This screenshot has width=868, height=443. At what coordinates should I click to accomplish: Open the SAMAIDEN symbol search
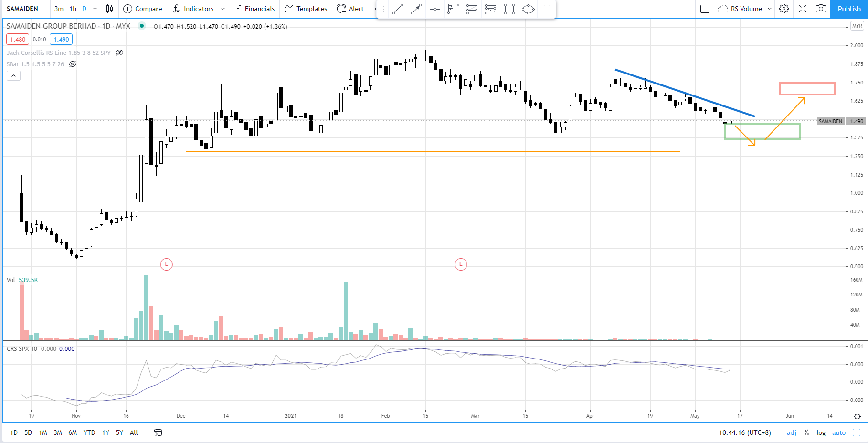tap(22, 9)
